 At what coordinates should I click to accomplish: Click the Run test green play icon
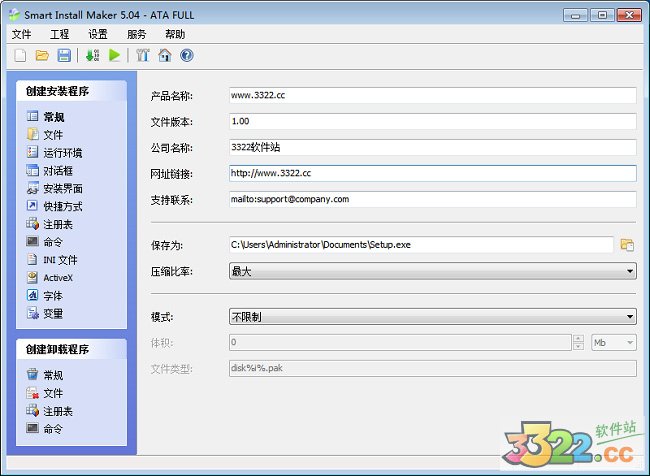click(114, 55)
